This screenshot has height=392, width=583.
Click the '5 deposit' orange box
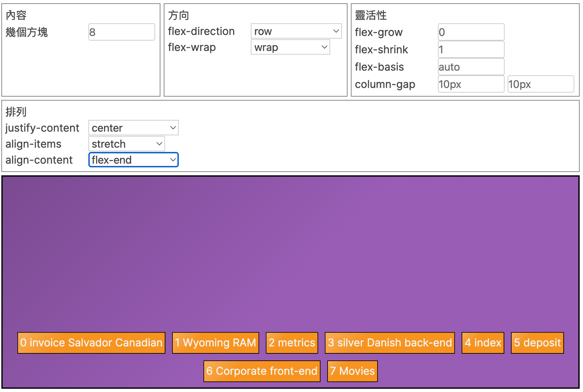[537, 343]
